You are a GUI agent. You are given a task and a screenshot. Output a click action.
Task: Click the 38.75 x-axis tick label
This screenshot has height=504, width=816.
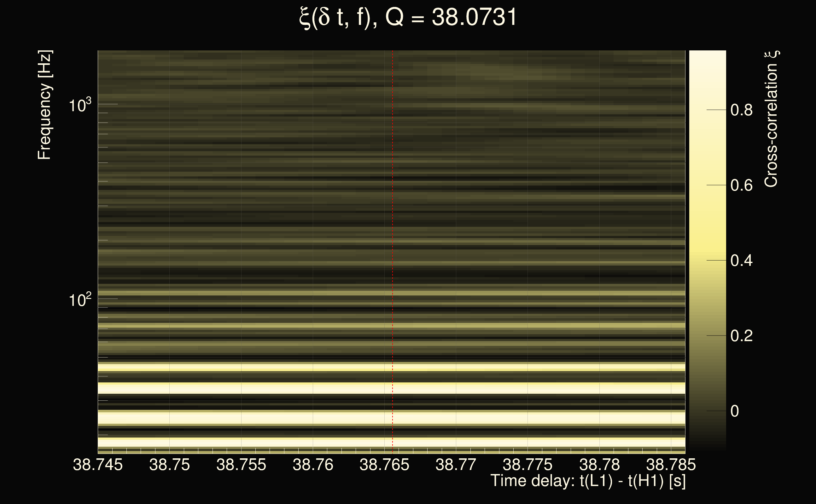[x=169, y=465]
